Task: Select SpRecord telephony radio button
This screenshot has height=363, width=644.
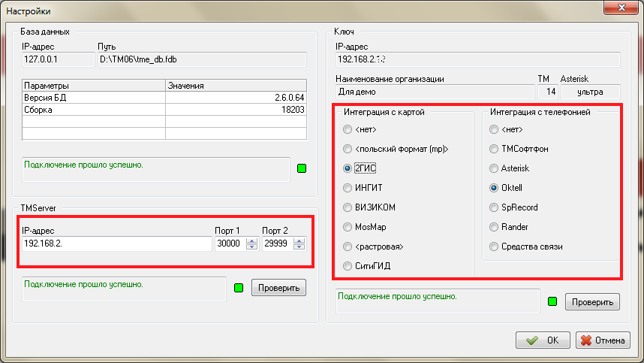Action: 494,207
